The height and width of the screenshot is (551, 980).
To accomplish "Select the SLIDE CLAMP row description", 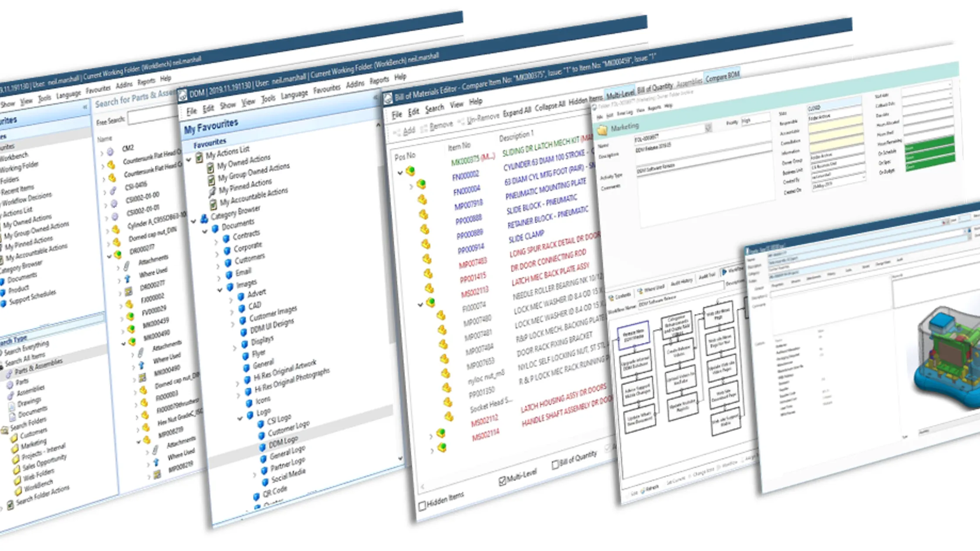I will click(526, 237).
